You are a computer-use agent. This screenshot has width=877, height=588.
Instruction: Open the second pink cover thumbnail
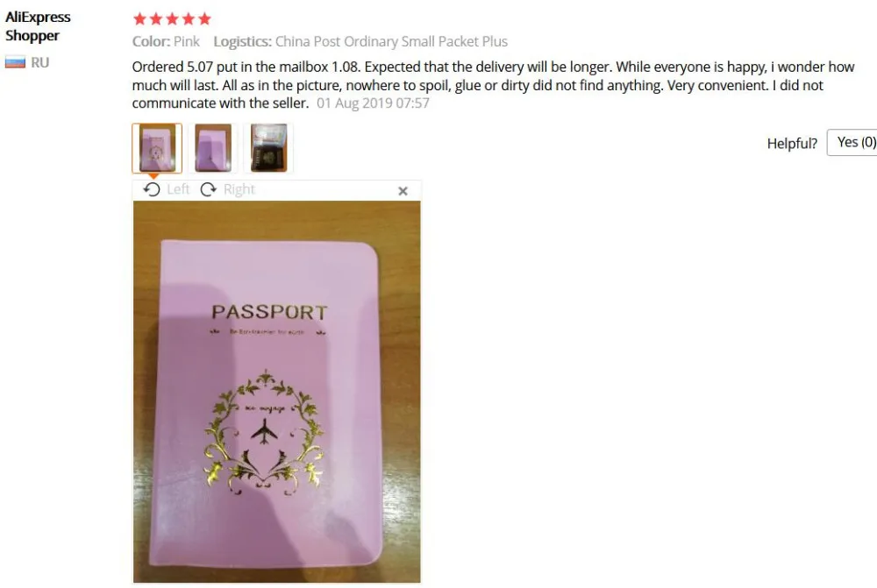213,148
